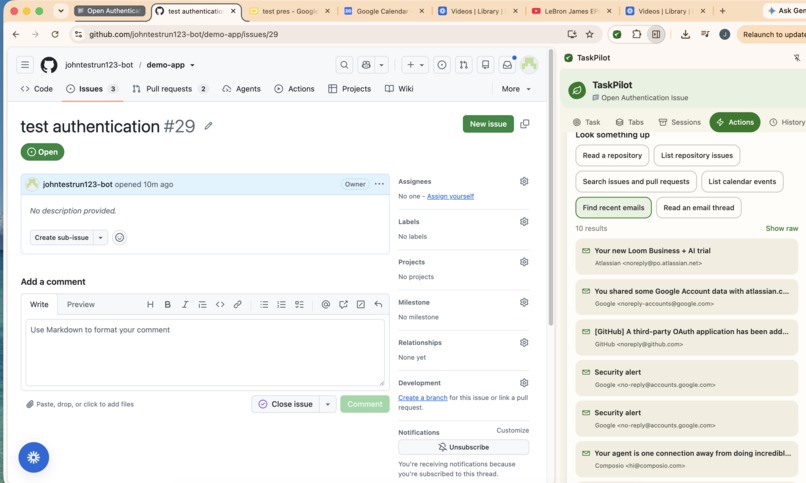Click the List repository issues action
Image resolution: width=806 pixels, height=483 pixels.
(697, 155)
